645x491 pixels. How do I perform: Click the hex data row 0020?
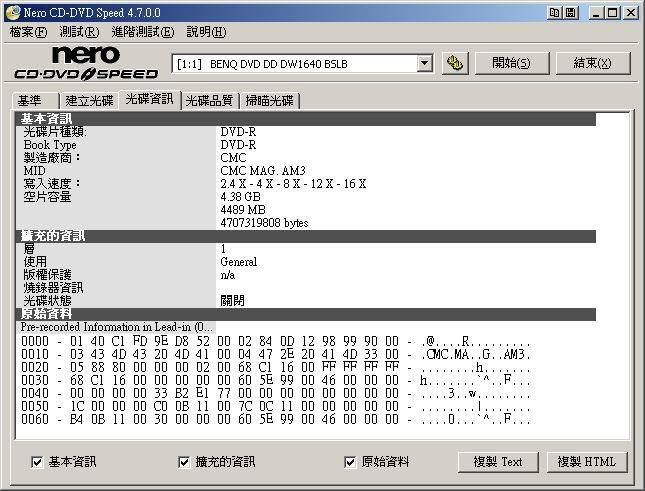[x=276, y=367]
